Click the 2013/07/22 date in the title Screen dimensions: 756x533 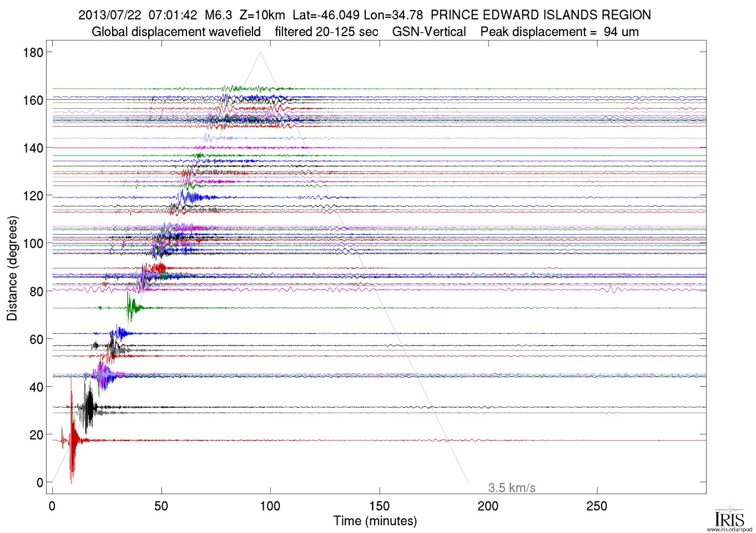point(109,15)
